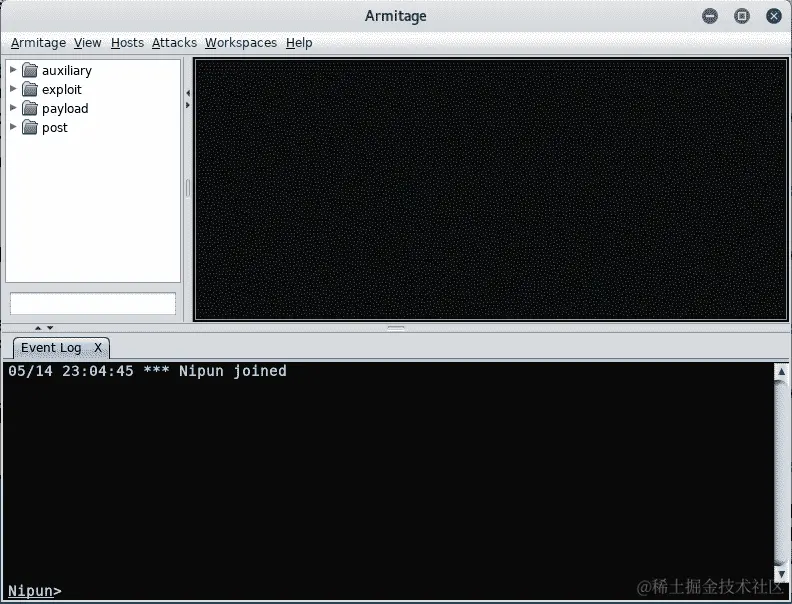Select the exploit tree label

coord(62,89)
